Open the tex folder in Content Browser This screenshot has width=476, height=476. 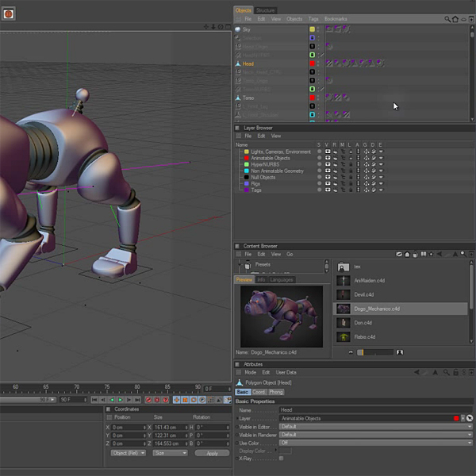pos(343,267)
